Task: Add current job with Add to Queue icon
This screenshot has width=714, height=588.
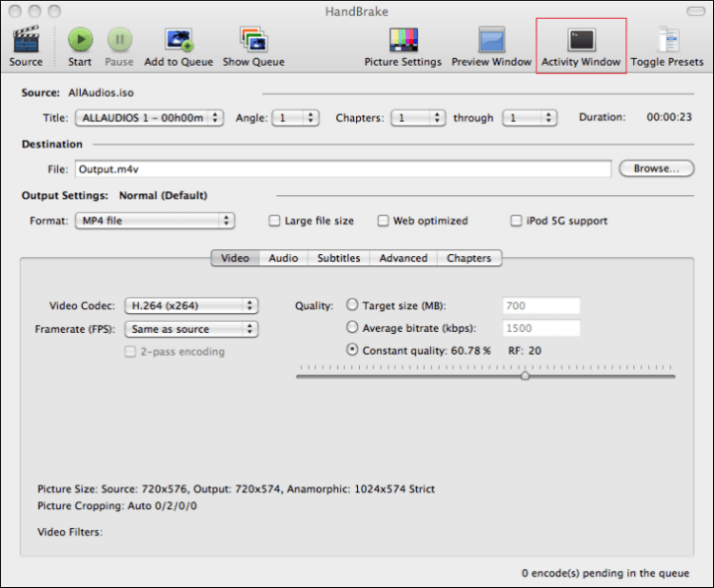Action: pyautogui.click(x=179, y=40)
